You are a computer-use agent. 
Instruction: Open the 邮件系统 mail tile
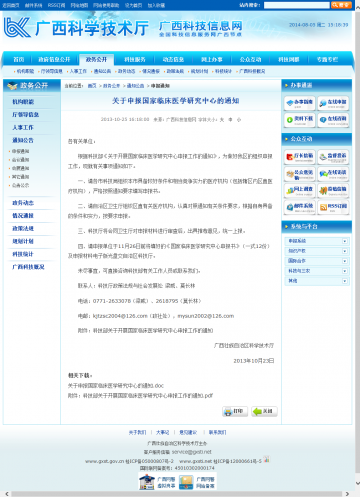[300, 207]
